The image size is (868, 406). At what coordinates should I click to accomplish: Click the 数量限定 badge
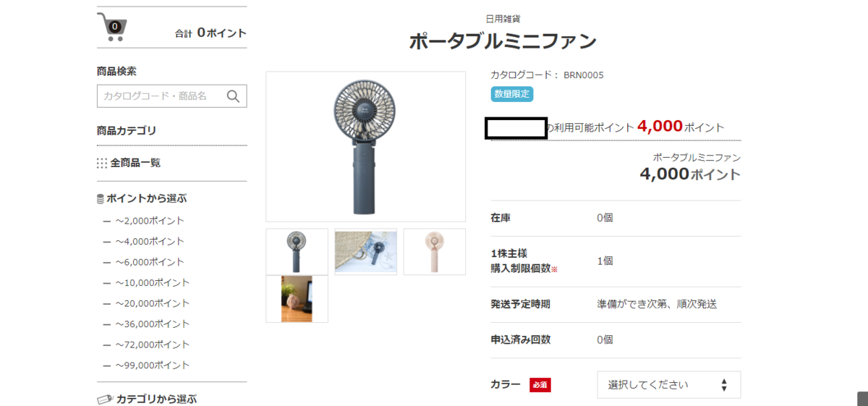pos(512,93)
